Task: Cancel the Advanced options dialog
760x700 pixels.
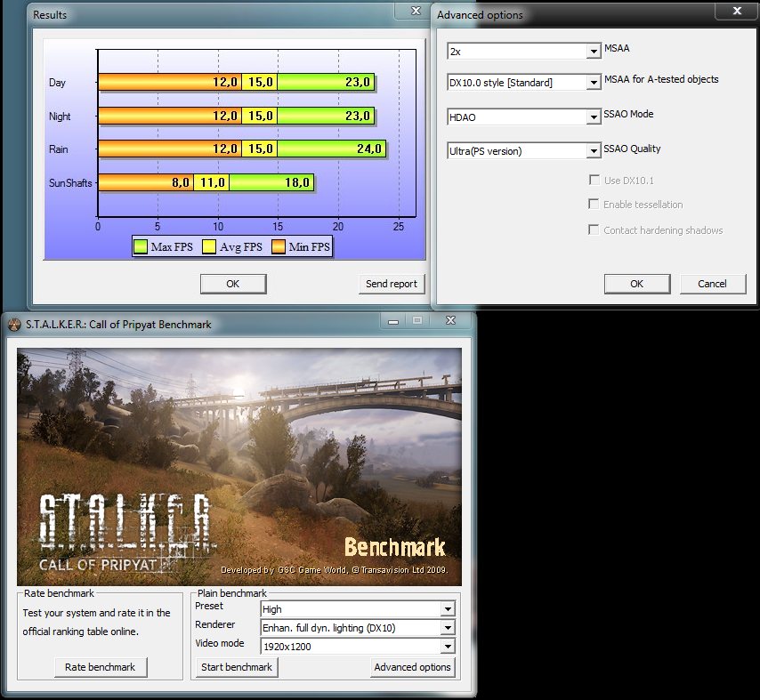Action: pyautogui.click(x=713, y=284)
